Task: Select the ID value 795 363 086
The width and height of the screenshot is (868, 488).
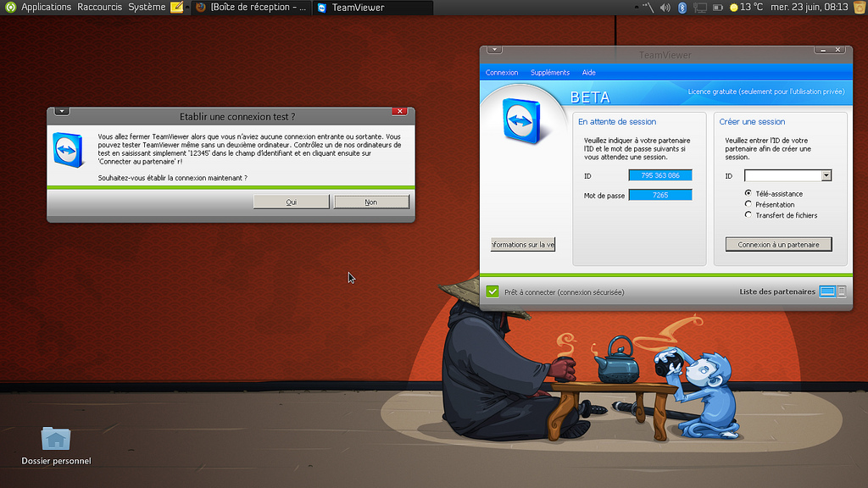Action: pyautogui.click(x=660, y=175)
